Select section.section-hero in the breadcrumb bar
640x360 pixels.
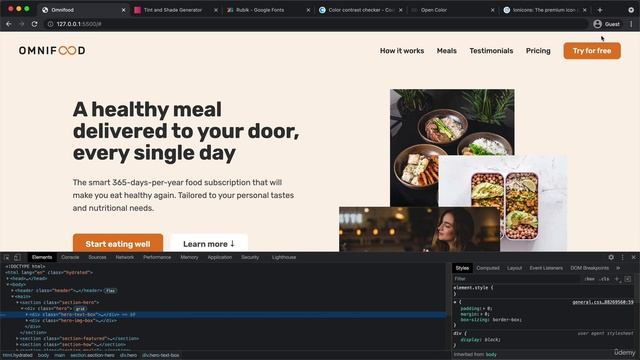click(92, 355)
